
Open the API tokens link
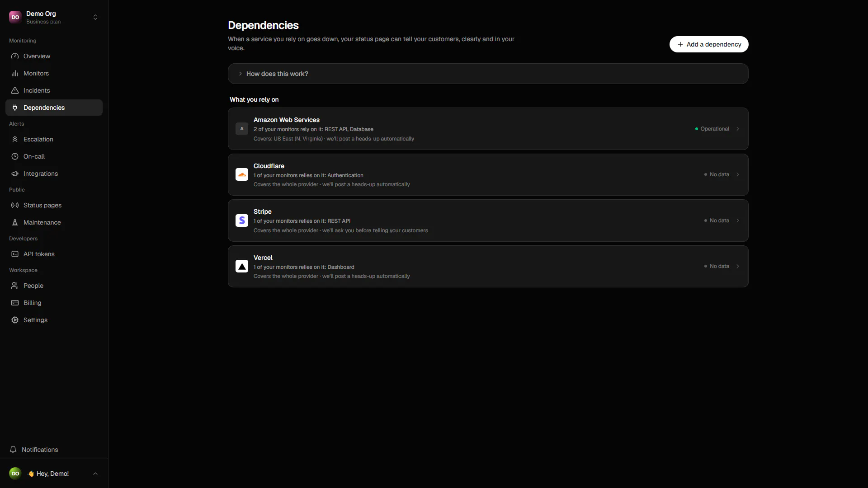click(54, 254)
